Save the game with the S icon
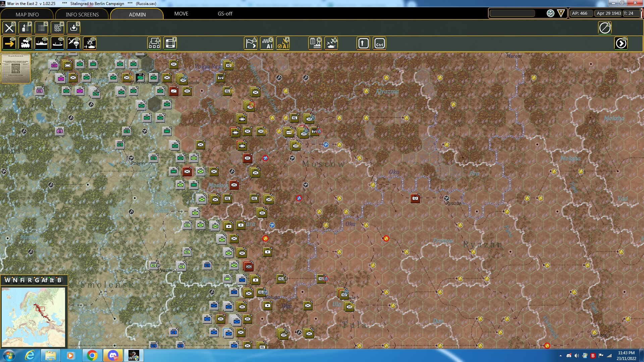This screenshot has width=644, height=362. click(x=74, y=28)
